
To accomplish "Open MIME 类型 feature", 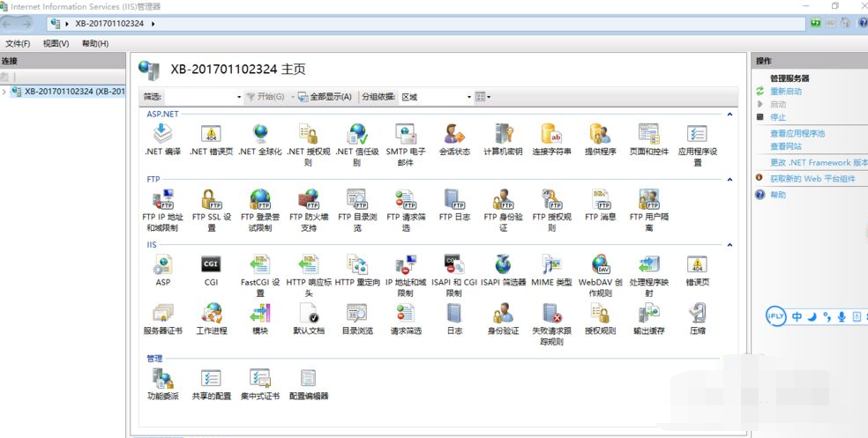I will (x=551, y=270).
